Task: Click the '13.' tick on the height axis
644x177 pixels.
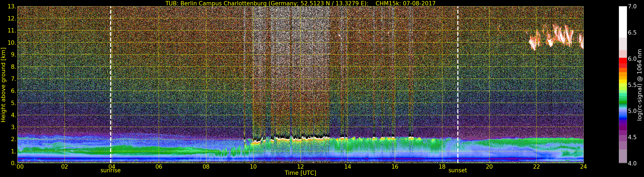Action: (12, 6)
